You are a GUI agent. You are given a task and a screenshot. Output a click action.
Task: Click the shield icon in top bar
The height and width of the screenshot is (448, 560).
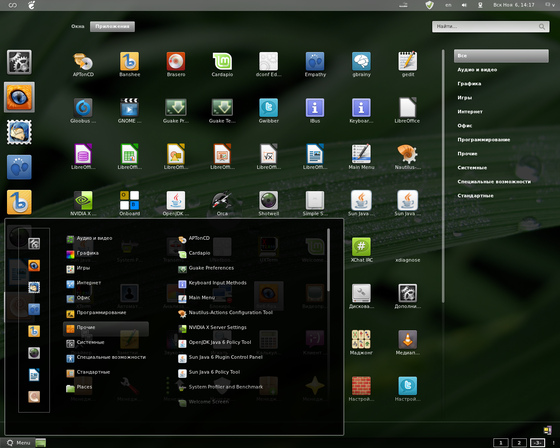tap(429, 5)
